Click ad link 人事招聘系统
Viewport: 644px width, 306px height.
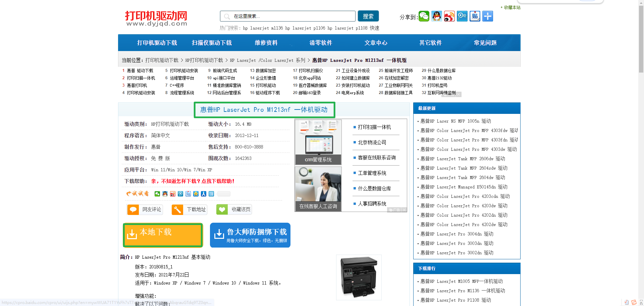pos(372,204)
